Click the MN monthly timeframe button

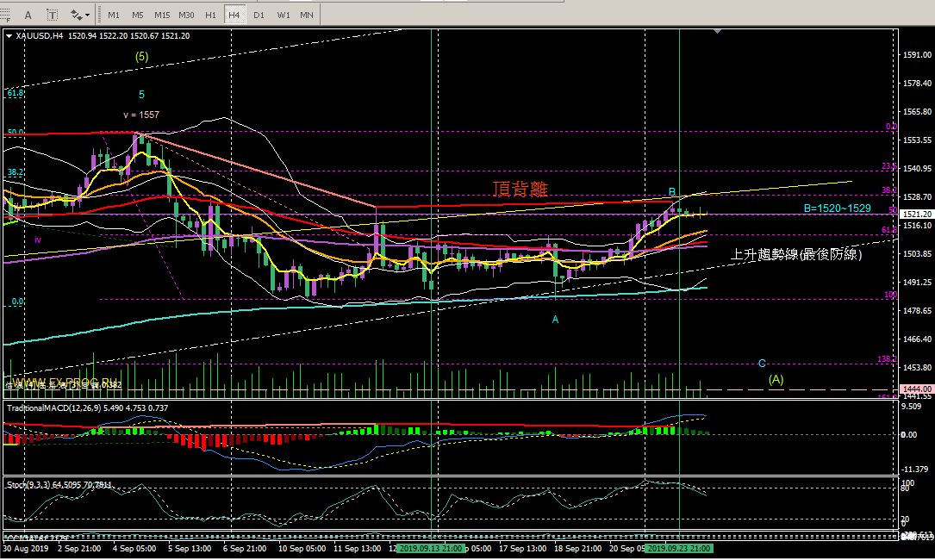click(307, 15)
